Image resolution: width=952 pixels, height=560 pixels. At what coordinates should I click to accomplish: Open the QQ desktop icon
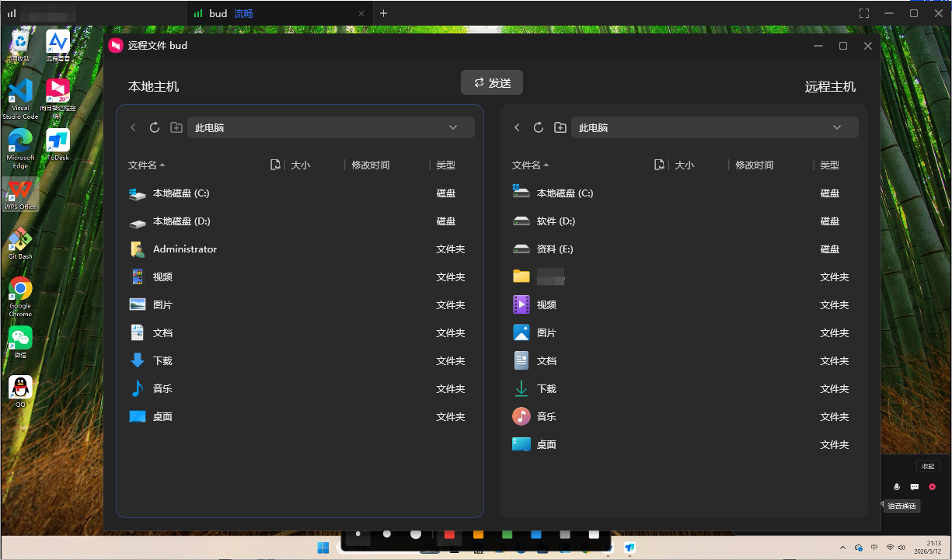(20, 391)
